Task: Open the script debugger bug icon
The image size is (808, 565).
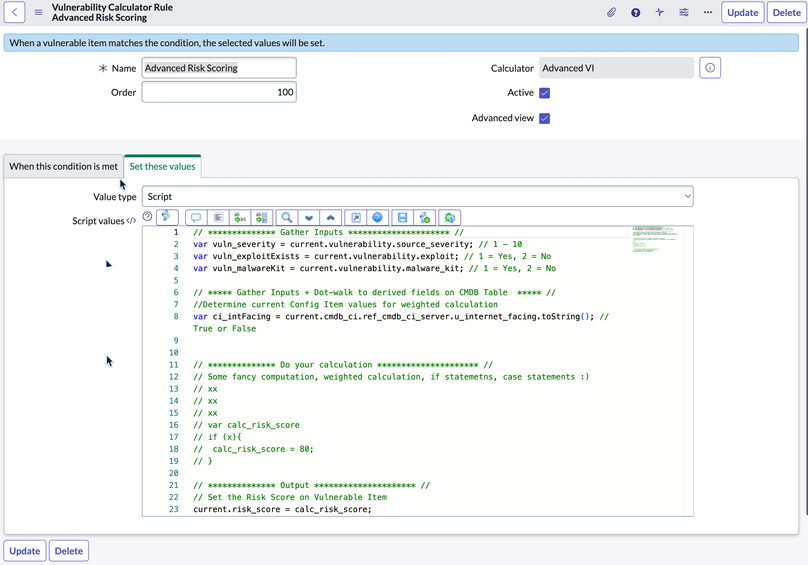Action: (x=449, y=218)
